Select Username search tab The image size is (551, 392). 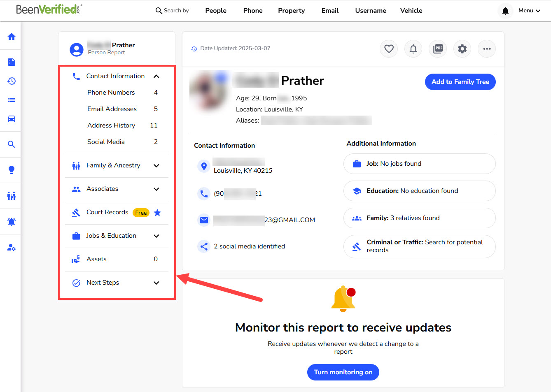[x=371, y=11]
